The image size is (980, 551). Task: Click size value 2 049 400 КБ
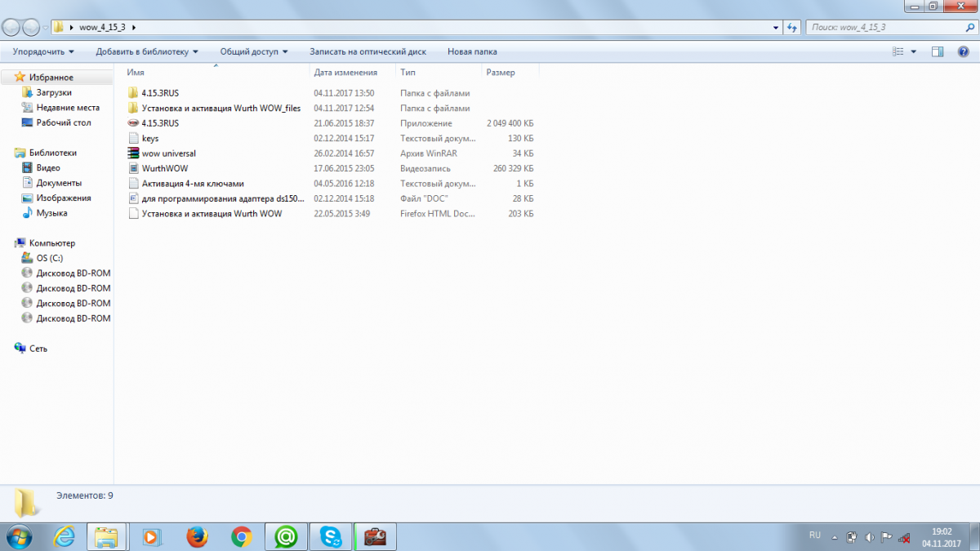click(x=510, y=123)
